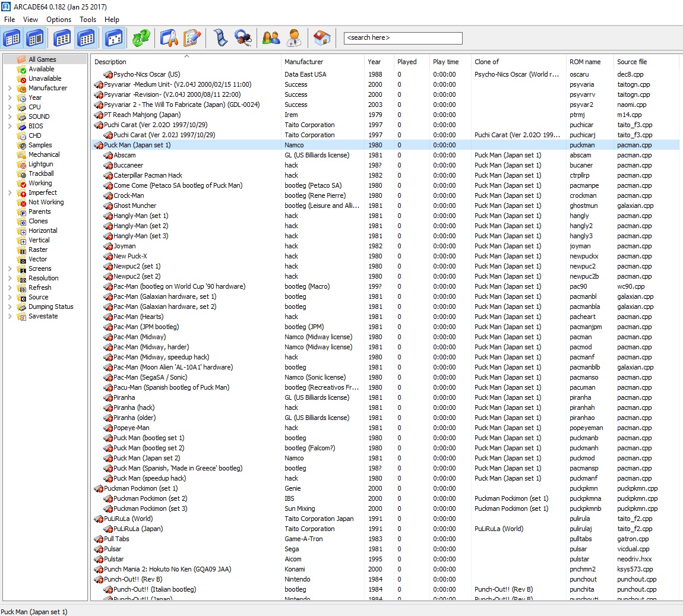Open the File menu

coord(10,20)
